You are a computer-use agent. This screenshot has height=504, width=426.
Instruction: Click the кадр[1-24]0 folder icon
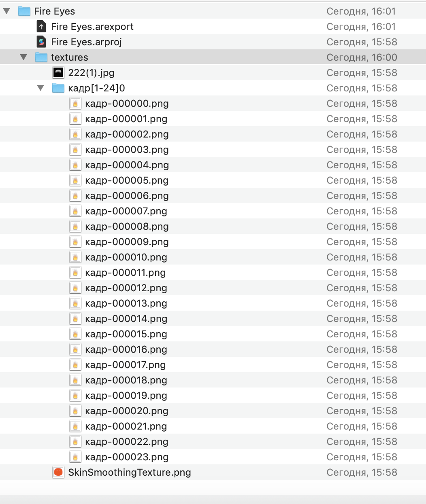pos(58,88)
